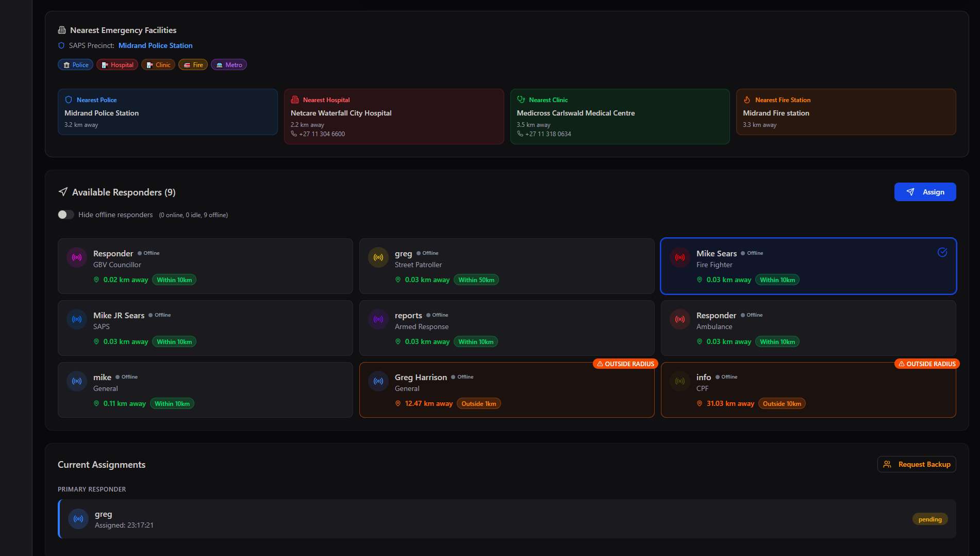Click Within 50km badge on greg
Image resolution: width=980 pixels, height=556 pixels.
[x=476, y=280]
